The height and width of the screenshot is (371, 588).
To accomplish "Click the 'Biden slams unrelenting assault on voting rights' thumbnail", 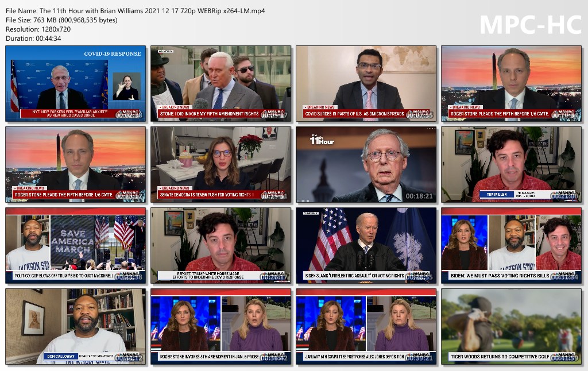I will click(x=366, y=246).
